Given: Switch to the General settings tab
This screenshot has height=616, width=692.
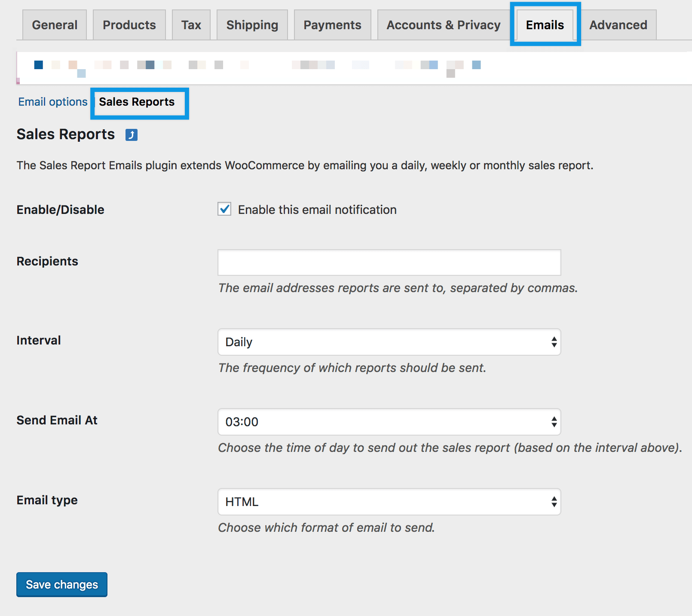Looking at the screenshot, I should coord(55,25).
